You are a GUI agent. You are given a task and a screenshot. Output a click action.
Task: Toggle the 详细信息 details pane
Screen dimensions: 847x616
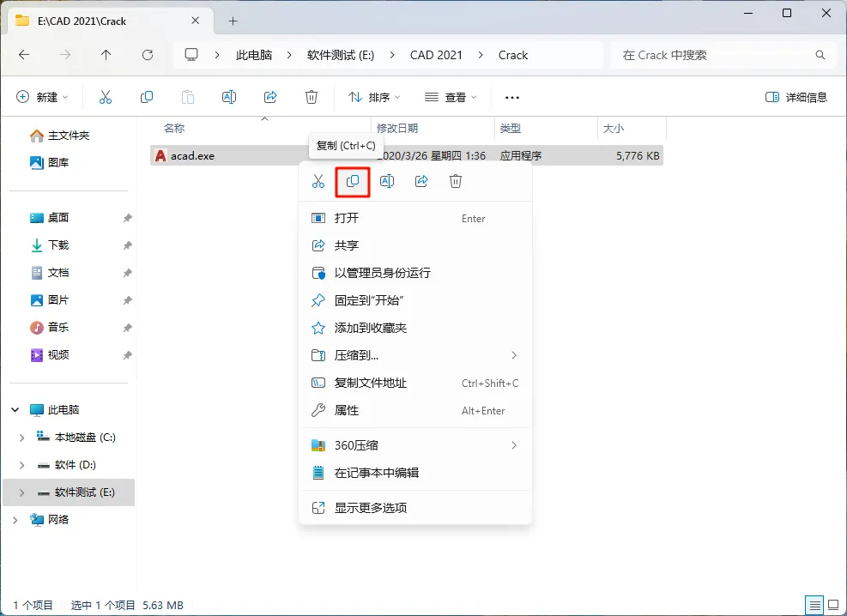pyautogui.click(x=796, y=97)
